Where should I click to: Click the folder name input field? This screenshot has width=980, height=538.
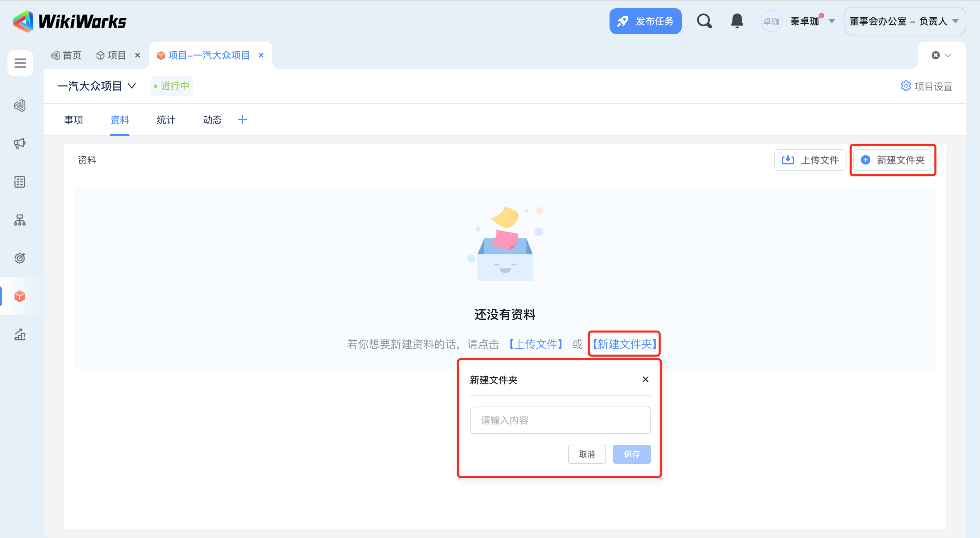pyautogui.click(x=560, y=420)
